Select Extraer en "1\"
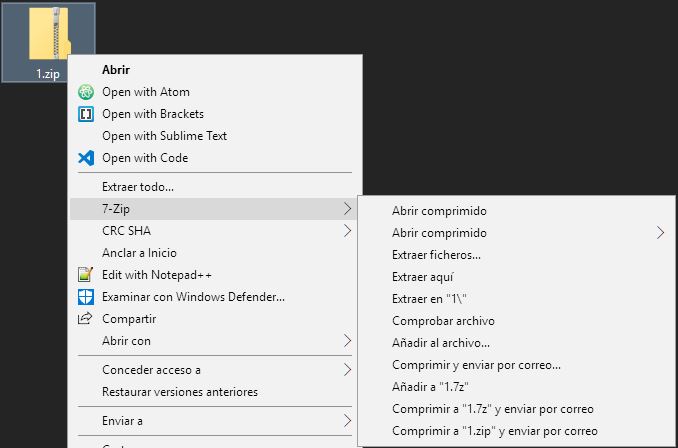The image size is (678, 448). 516,299
